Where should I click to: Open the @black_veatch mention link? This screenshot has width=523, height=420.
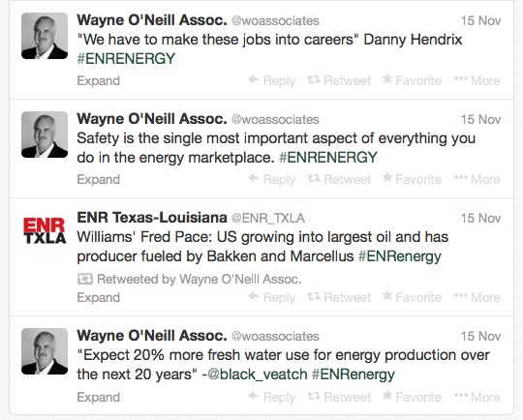(258, 375)
